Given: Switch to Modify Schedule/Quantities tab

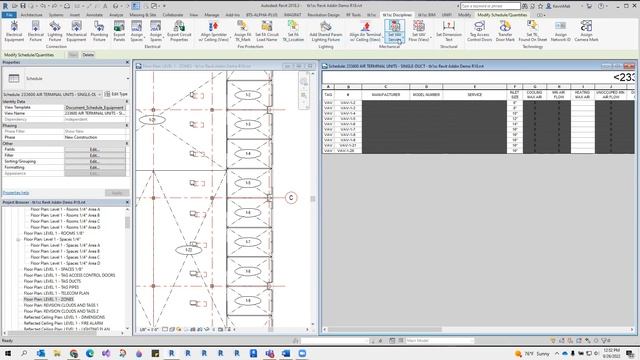Looking at the screenshot, I should click(502, 15).
